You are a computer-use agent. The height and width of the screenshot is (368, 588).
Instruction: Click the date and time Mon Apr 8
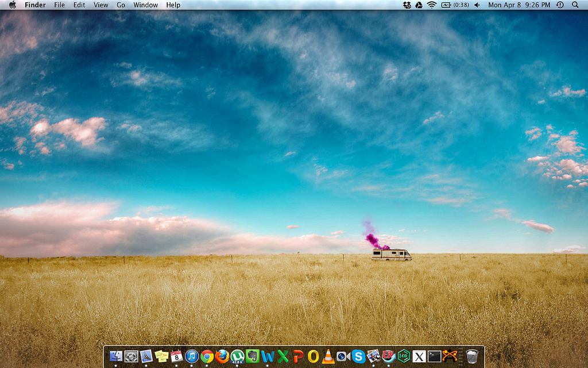coord(519,5)
